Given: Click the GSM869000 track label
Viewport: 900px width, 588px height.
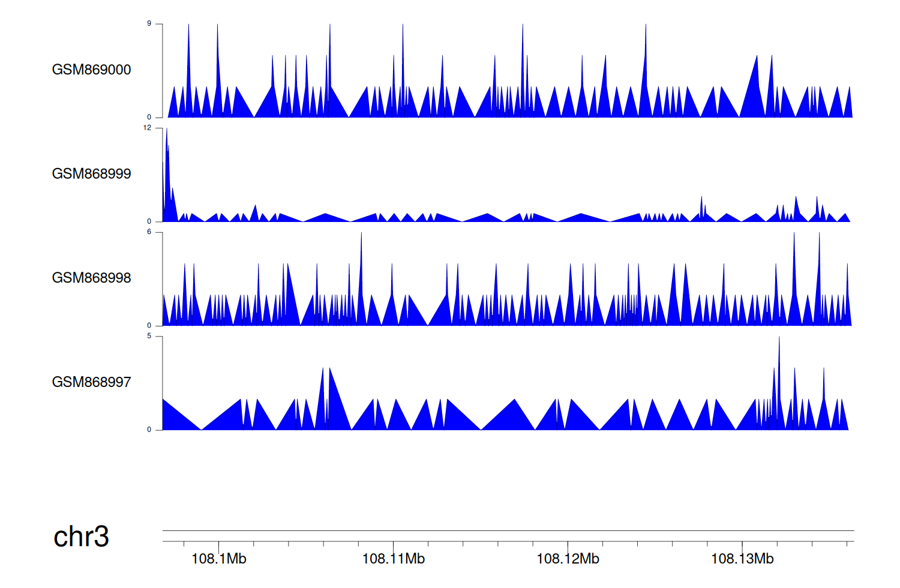Looking at the screenshot, I should click(91, 70).
